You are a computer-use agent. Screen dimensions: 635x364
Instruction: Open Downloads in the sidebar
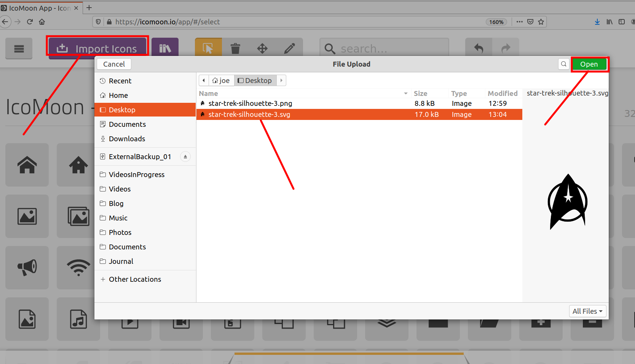tap(145, 139)
